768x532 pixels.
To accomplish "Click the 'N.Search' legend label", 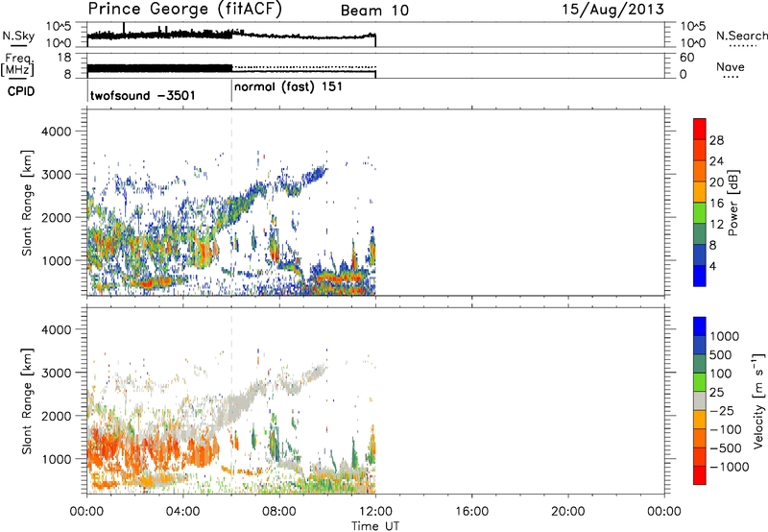I will tap(741, 36).
